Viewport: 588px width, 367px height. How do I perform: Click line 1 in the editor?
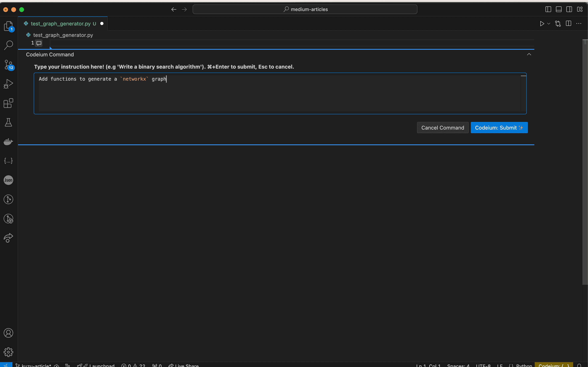292,43
